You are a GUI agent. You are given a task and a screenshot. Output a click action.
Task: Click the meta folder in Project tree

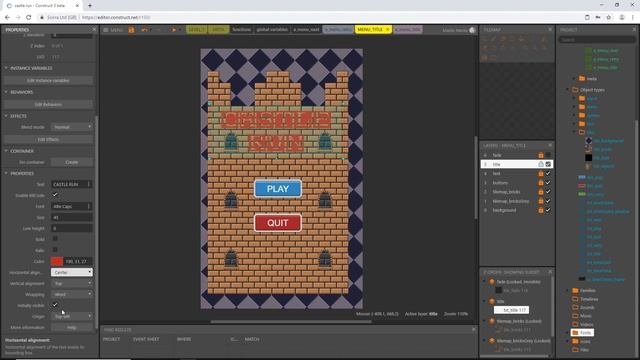(587, 79)
